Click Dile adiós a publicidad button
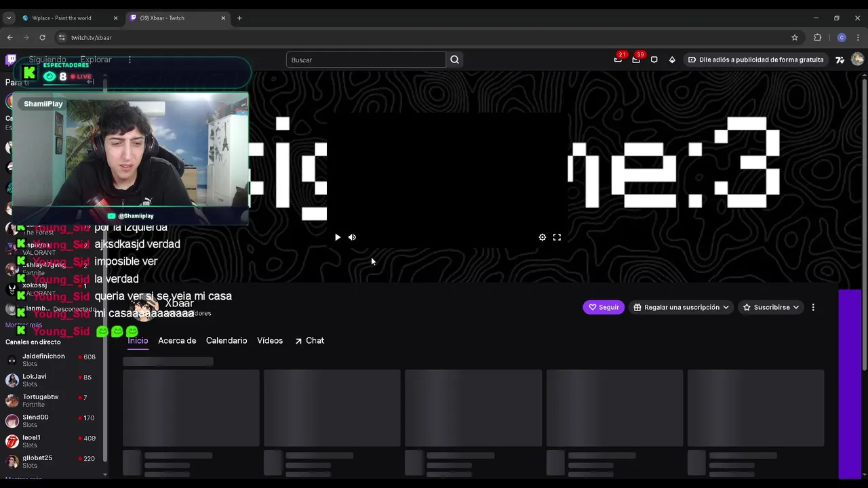The image size is (868, 488). tap(756, 60)
